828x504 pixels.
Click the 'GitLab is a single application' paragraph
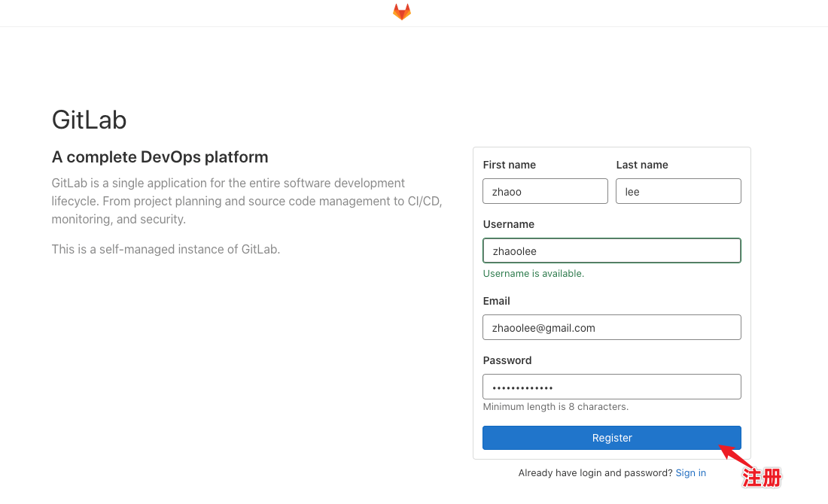pos(247,201)
